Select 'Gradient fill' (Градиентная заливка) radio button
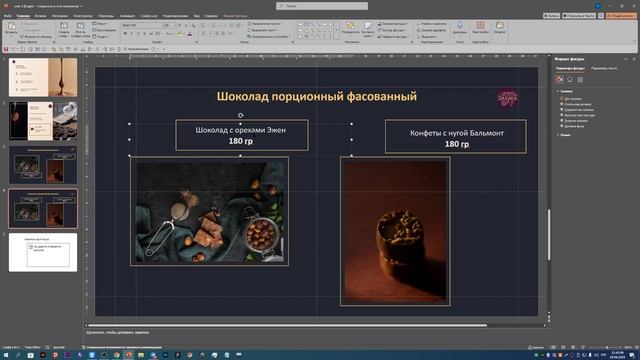640x360 pixels. click(x=562, y=110)
